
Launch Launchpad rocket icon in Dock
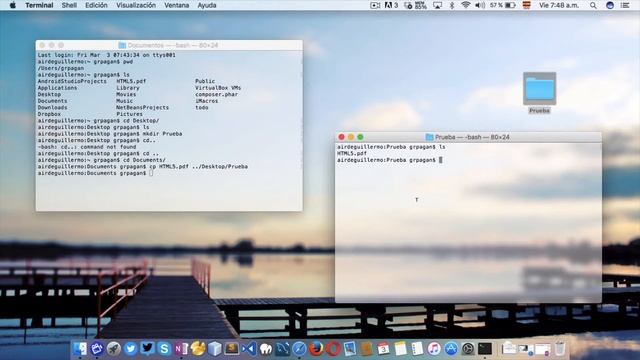click(113, 349)
